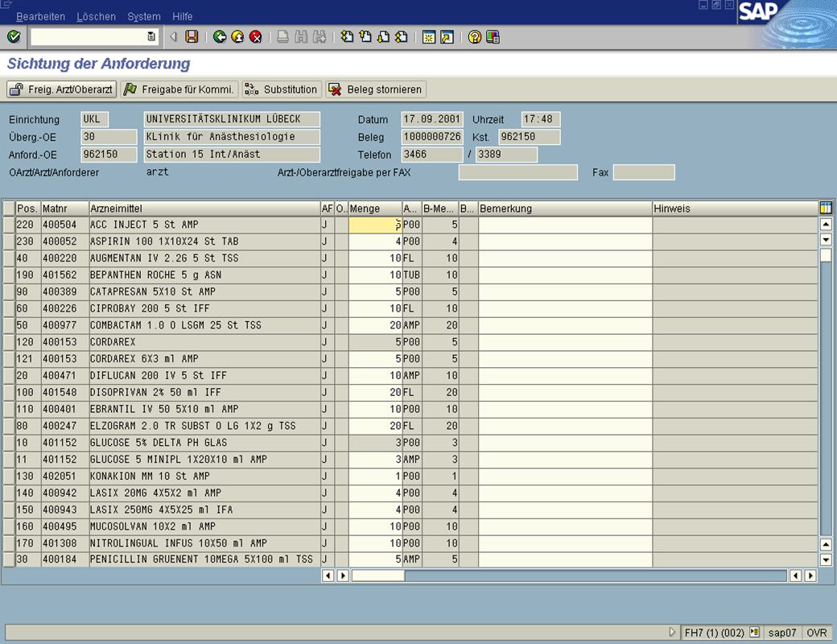
Task: Click the green checkmark Enter icon
Action: (x=14, y=36)
